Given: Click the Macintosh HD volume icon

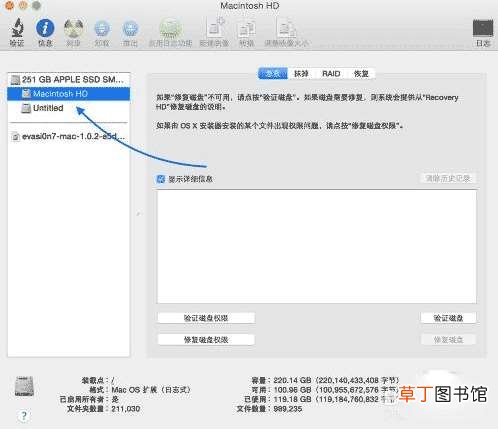Looking at the screenshot, I should [x=26, y=94].
